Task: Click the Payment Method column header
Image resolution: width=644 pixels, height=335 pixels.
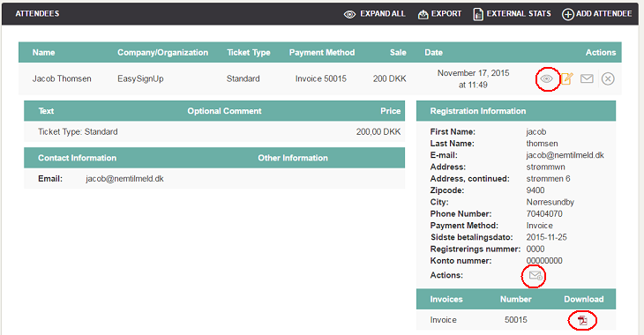Action: point(322,53)
